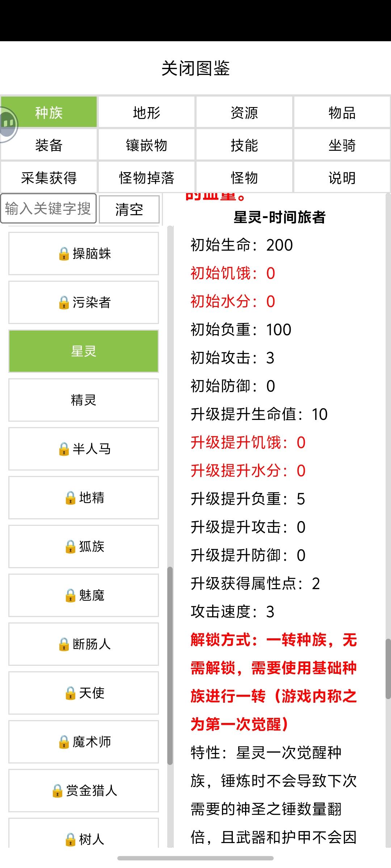Click the lock icon beside 赏金猎人
Viewport: 391px width, 868px height.
[57, 791]
